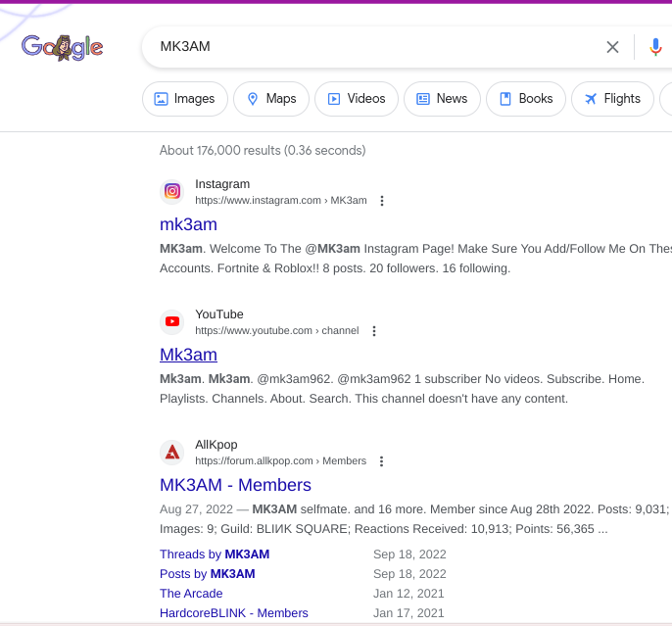Clear the search box with the X icon
Viewport: 672px width, 626px height.
tap(612, 47)
